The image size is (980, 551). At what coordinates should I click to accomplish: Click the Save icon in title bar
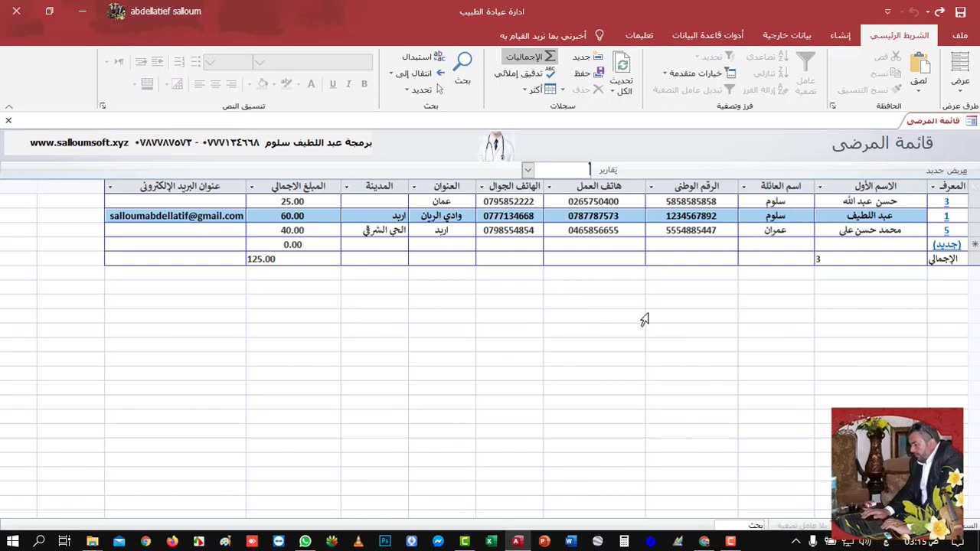point(960,11)
